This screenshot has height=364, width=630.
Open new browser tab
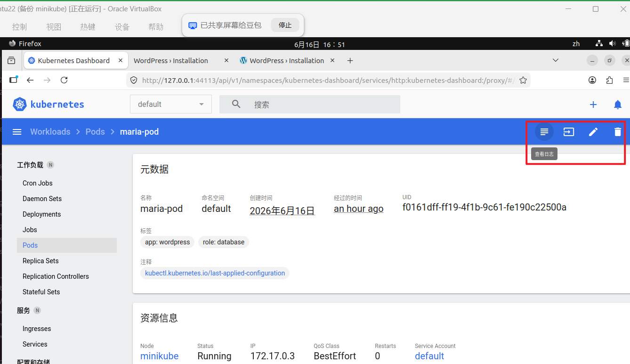(x=350, y=61)
